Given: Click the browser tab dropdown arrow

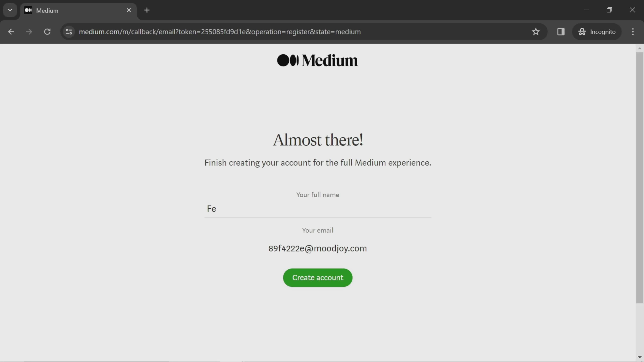Looking at the screenshot, I should (x=10, y=10).
